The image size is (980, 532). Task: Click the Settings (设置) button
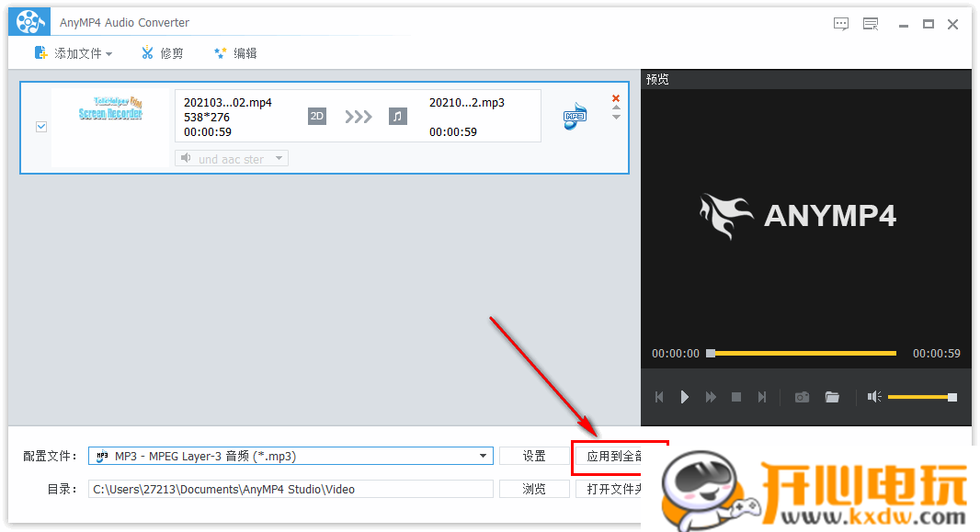tap(534, 456)
